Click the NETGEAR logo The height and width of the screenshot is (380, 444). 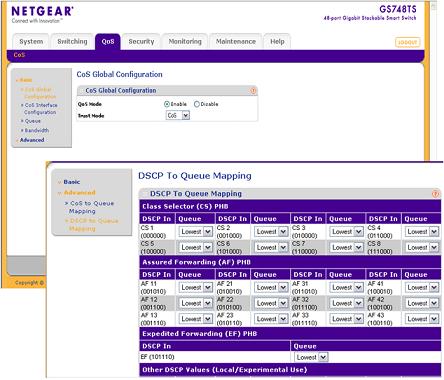point(42,11)
